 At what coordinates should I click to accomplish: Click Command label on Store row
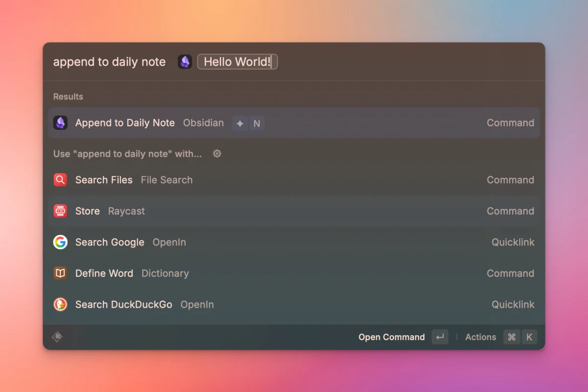point(511,211)
